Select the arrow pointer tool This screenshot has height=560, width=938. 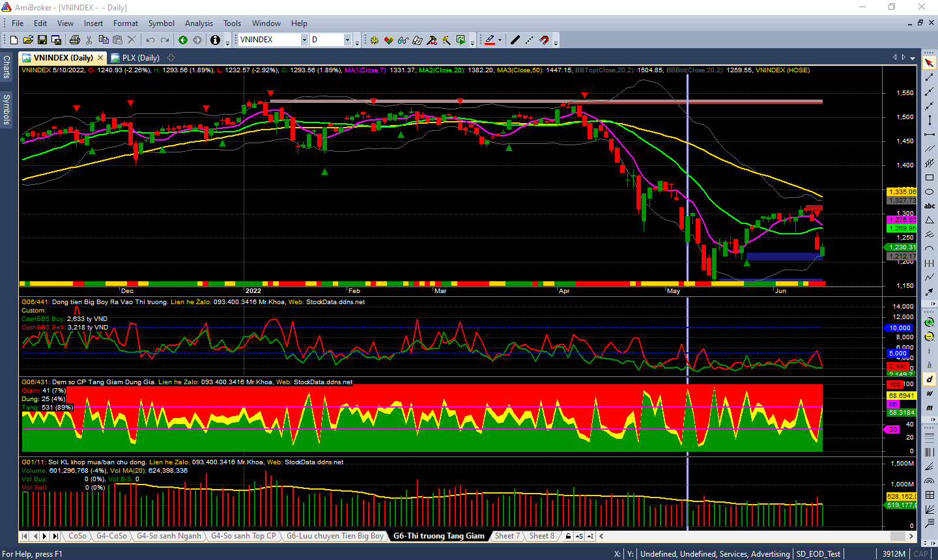(930, 63)
